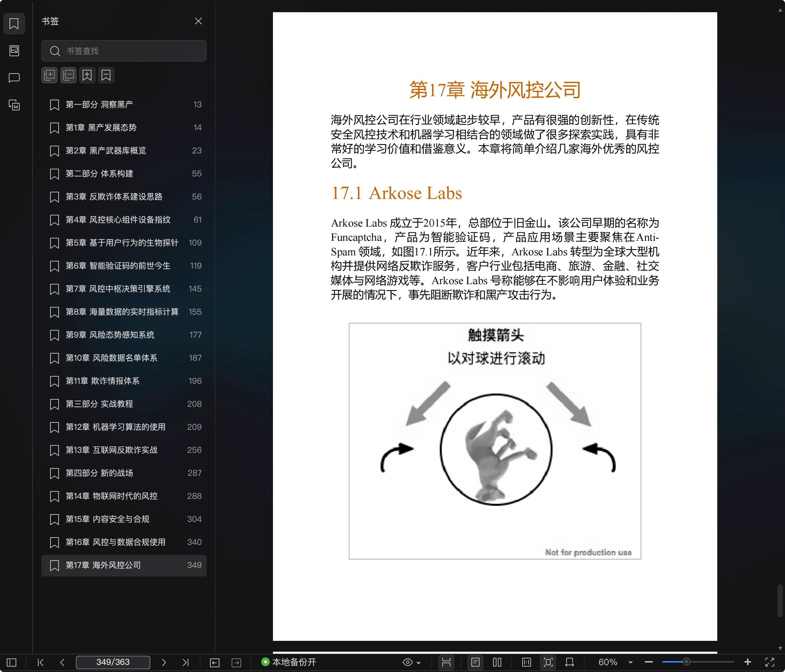The image size is (785, 672).
Task: Open bookmark 第一部分 洞察黑产
Action: pyautogui.click(x=124, y=105)
